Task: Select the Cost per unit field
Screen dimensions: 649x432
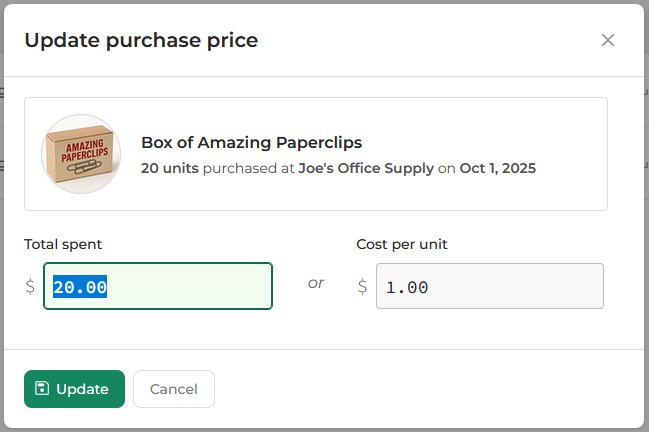Action: [x=490, y=287]
